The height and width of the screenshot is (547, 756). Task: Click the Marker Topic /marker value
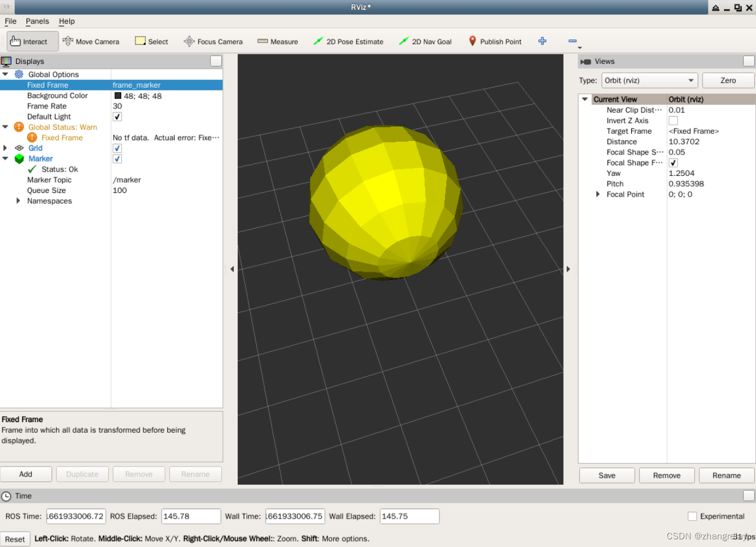coord(127,180)
